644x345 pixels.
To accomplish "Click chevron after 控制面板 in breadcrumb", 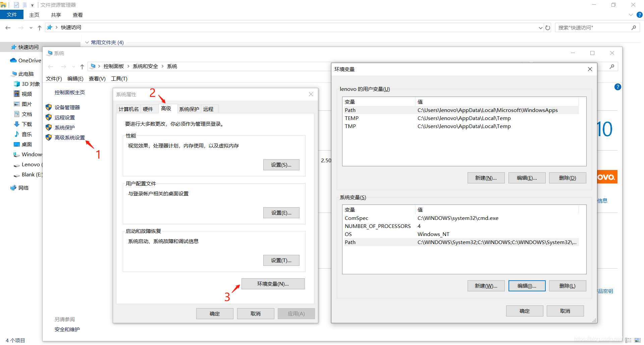I will 128,66.
